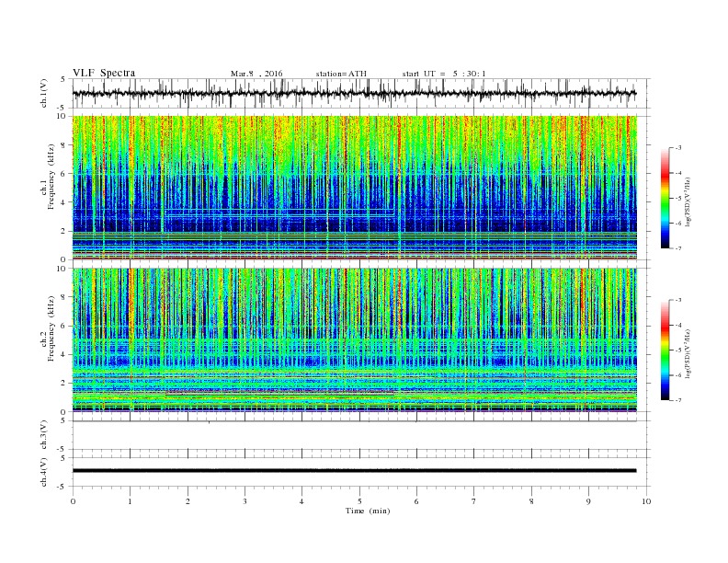Click the "0" time axis tick label
The height and width of the screenshot is (563, 728).
[x=73, y=501]
